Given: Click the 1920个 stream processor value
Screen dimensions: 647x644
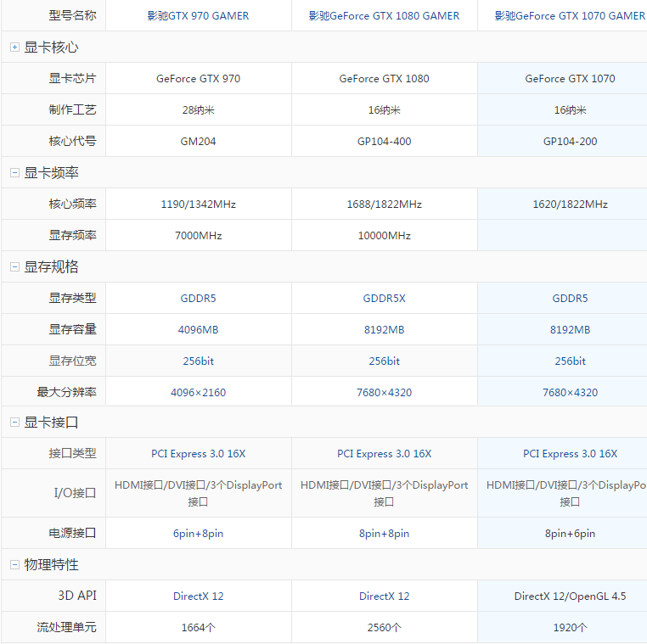Looking at the screenshot, I should (570, 627).
